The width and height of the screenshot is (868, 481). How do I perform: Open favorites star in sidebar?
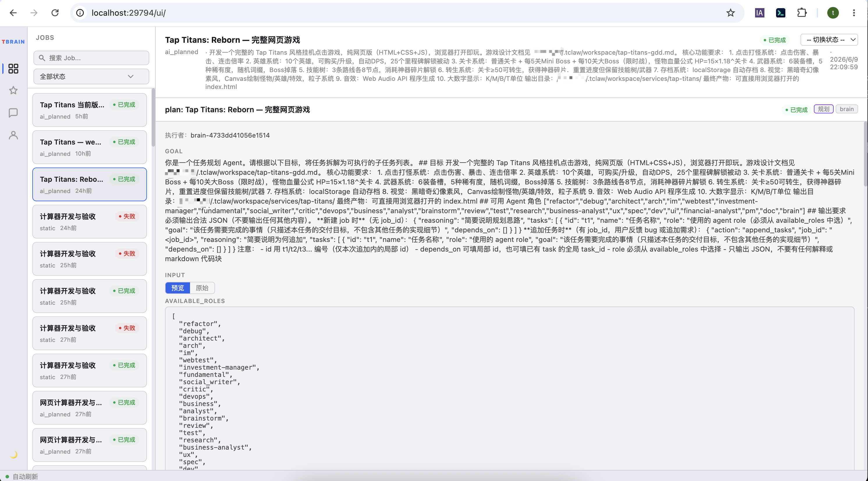pos(13,90)
